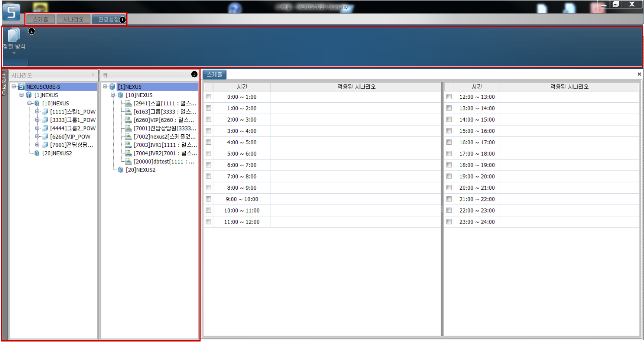Click the 큐 panel title bar

click(x=149, y=75)
